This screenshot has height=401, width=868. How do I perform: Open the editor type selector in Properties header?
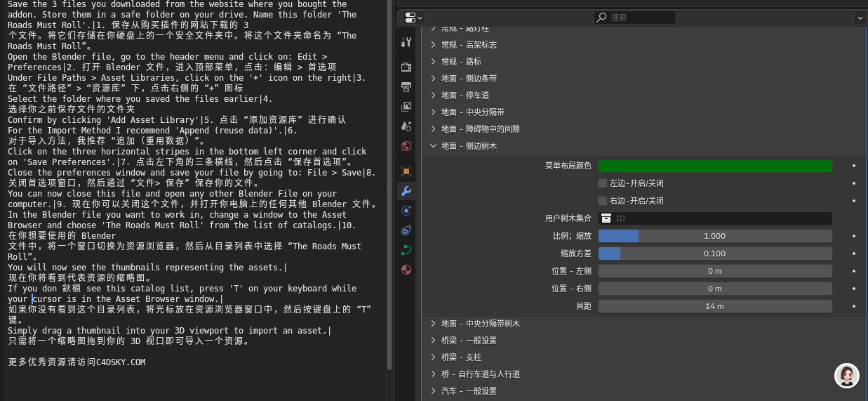[414, 18]
